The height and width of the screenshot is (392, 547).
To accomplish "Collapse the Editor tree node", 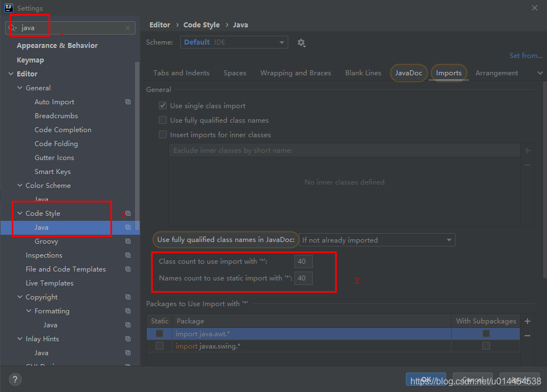I will click(x=11, y=74).
